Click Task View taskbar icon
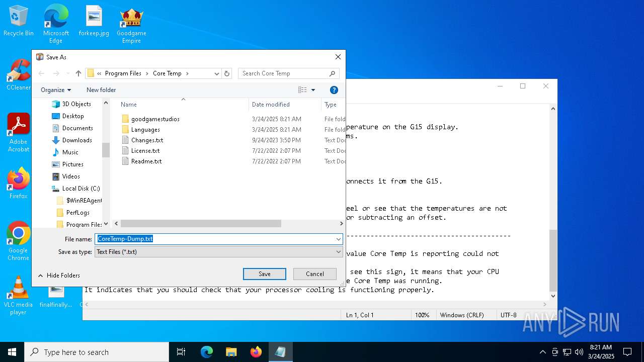 181,352
